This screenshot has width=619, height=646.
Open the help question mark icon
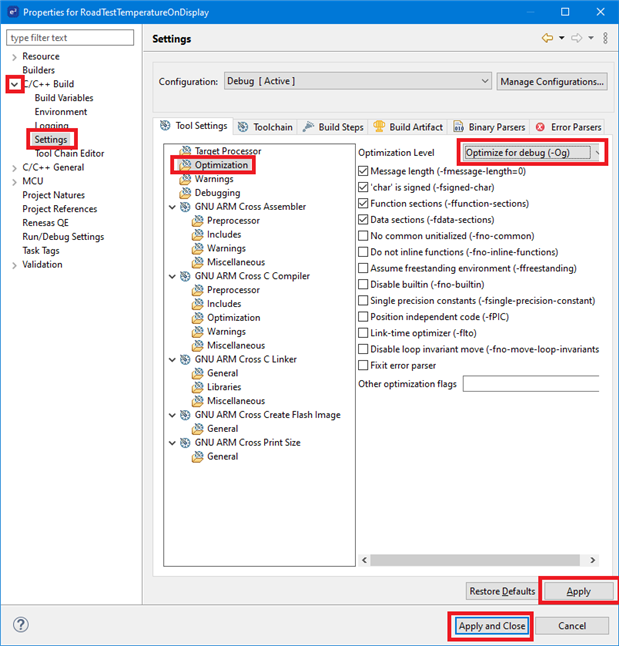(x=21, y=625)
